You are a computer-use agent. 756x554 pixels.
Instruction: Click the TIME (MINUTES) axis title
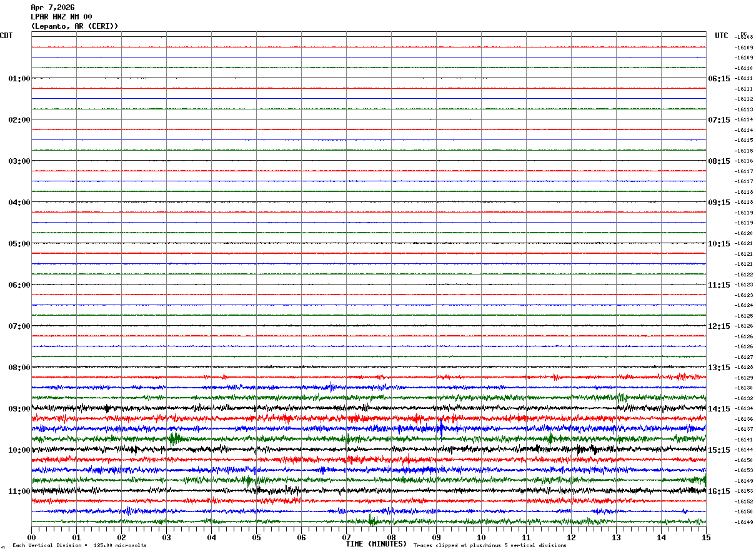click(x=376, y=544)
